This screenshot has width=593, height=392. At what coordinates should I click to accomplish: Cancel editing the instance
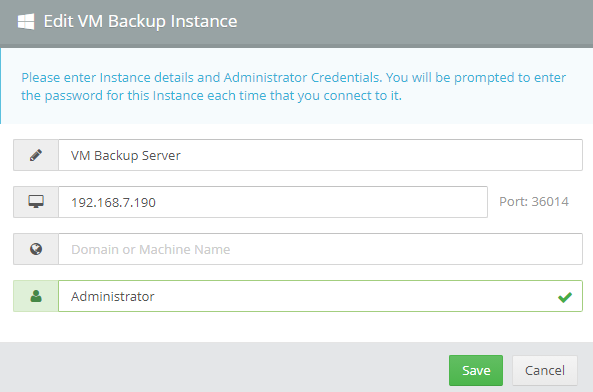click(545, 370)
